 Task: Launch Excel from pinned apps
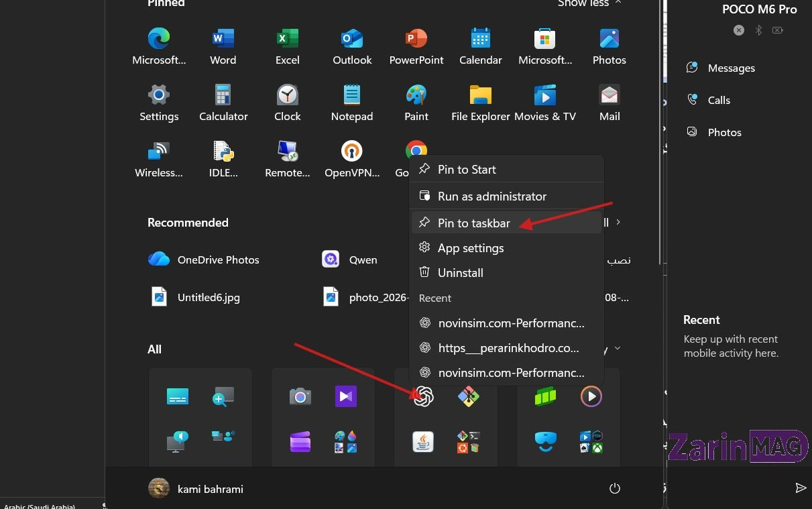click(287, 46)
